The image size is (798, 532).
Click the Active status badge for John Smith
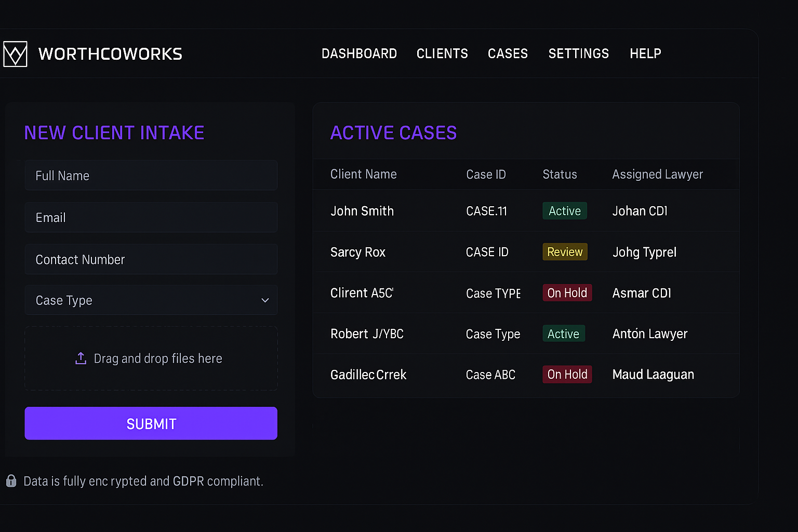tap(565, 211)
